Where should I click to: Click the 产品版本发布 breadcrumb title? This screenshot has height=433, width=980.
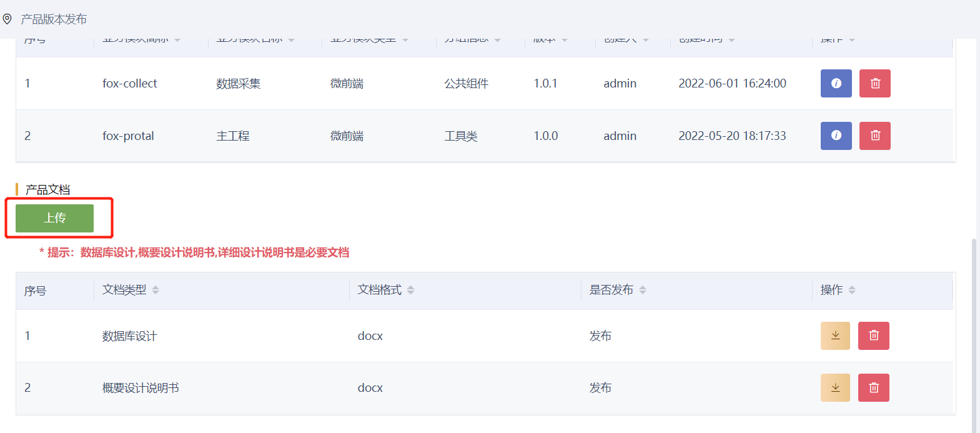[54, 19]
